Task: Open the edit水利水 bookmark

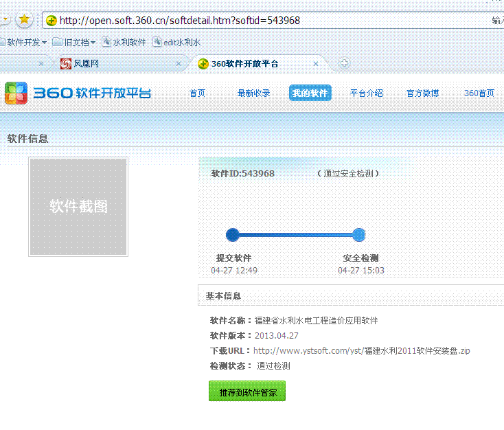Action: point(176,42)
